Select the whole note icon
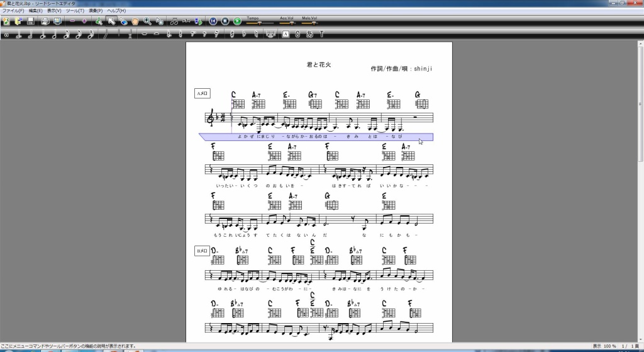This screenshot has width=644, height=352. (6, 34)
